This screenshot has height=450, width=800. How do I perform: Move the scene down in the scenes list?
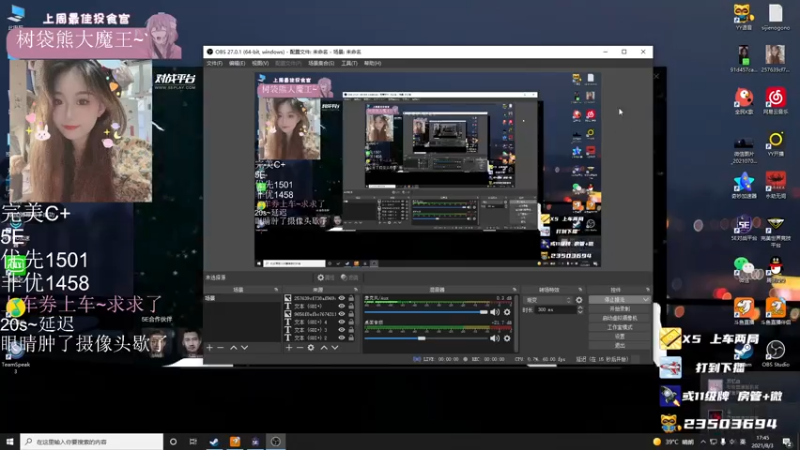tap(244, 347)
